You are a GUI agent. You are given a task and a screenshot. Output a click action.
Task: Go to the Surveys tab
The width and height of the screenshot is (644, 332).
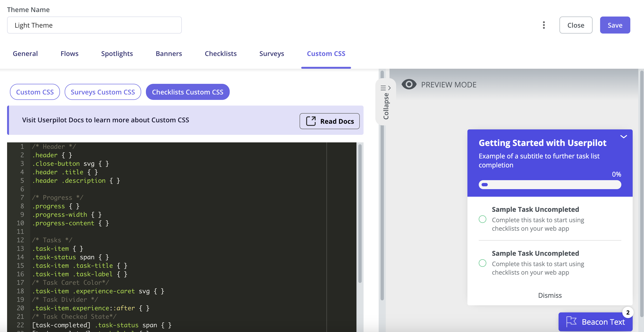point(271,54)
